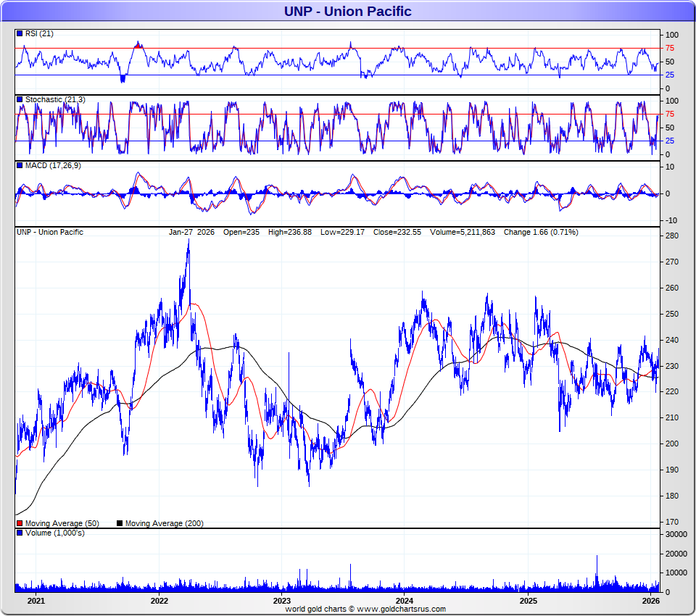Click the 10 MACD axis label

pos(670,167)
